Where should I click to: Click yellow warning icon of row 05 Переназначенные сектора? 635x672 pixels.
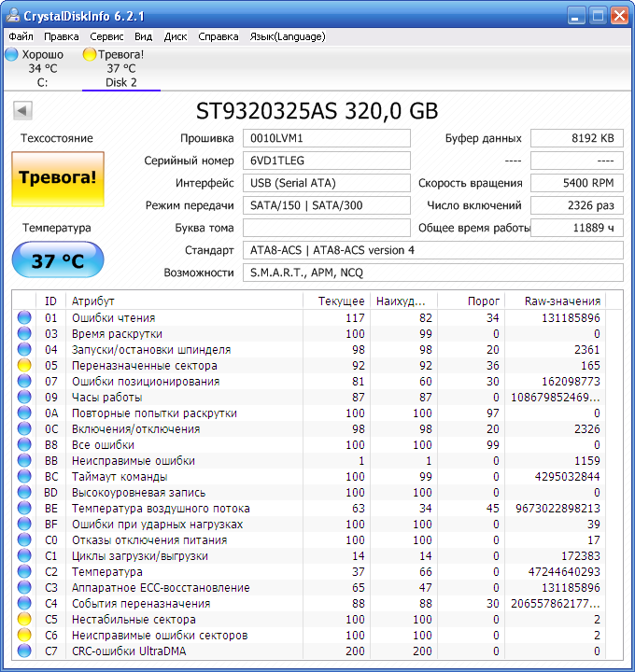(24, 365)
